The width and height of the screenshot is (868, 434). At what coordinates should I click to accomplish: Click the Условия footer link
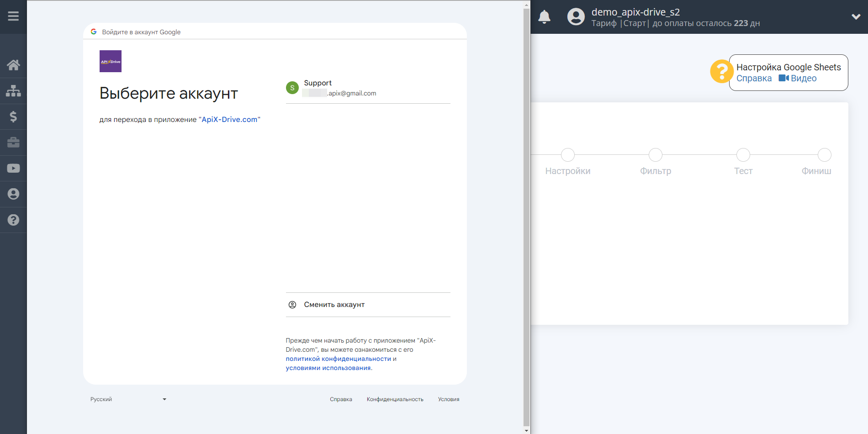(x=449, y=399)
